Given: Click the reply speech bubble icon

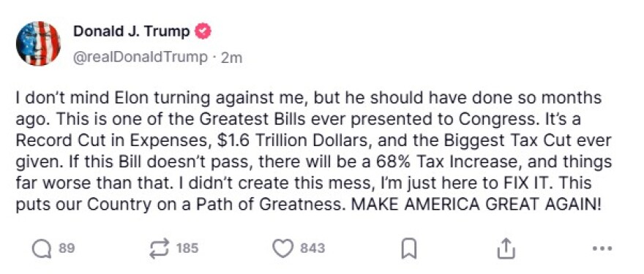Looking at the screenshot, I should click(x=42, y=249).
